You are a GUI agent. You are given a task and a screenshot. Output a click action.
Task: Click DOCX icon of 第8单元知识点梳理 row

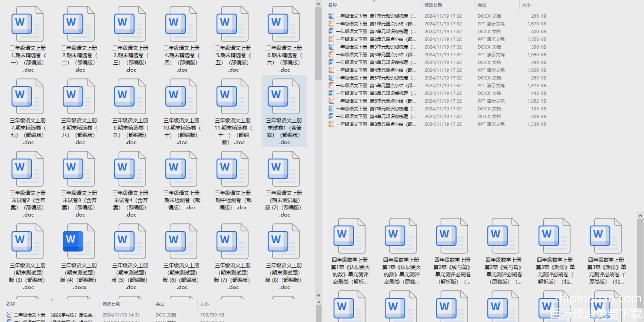point(331,116)
